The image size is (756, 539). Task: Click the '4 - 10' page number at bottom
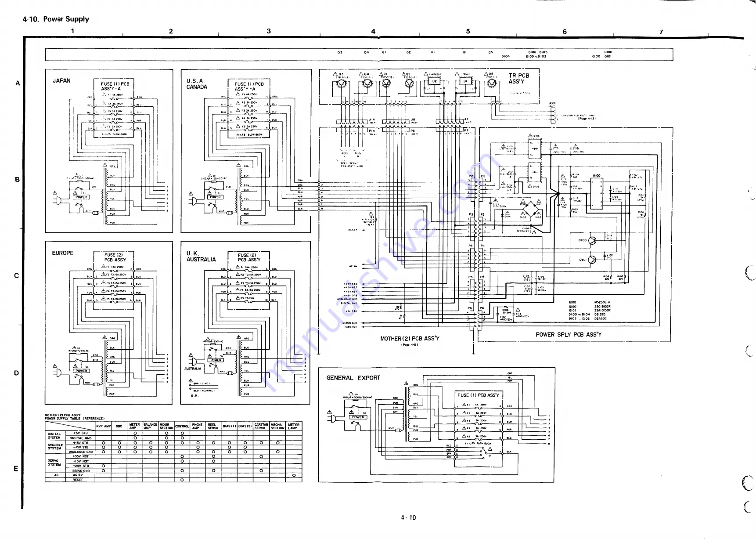[408, 517]
